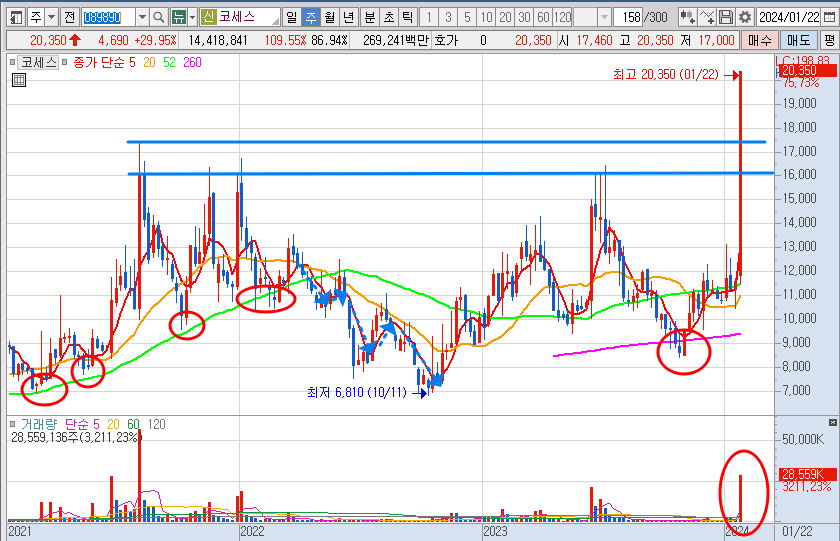Screen dimensions: 840x541
Task: Click the 최고 20,350 (01/22) annotation
Action: tap(666, 74)
